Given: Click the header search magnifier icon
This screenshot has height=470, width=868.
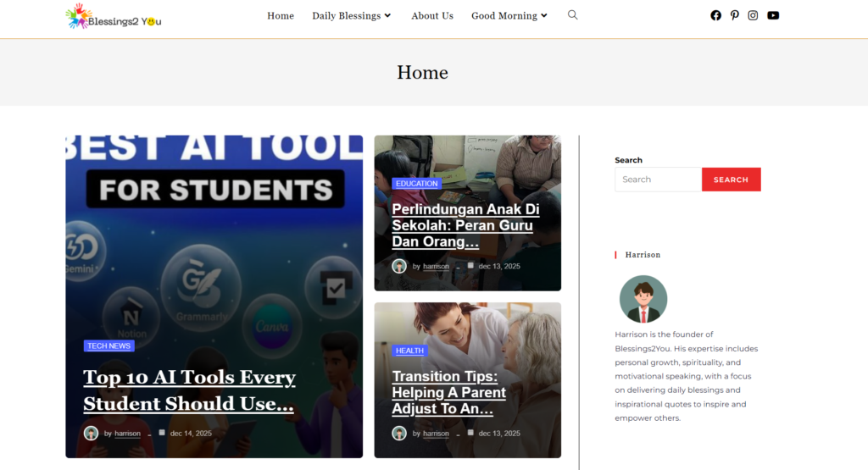Looking at the screenshot, I should 573,15.
